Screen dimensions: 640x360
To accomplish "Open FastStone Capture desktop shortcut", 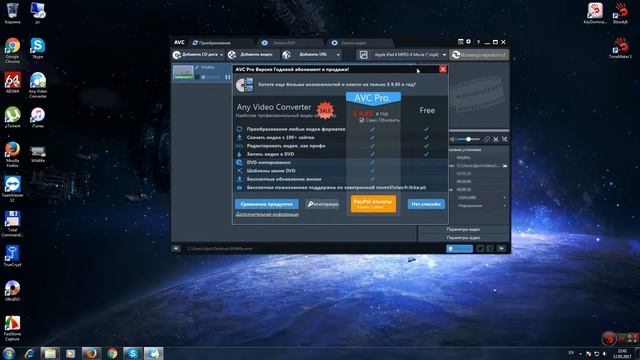I will coord(12,328).
